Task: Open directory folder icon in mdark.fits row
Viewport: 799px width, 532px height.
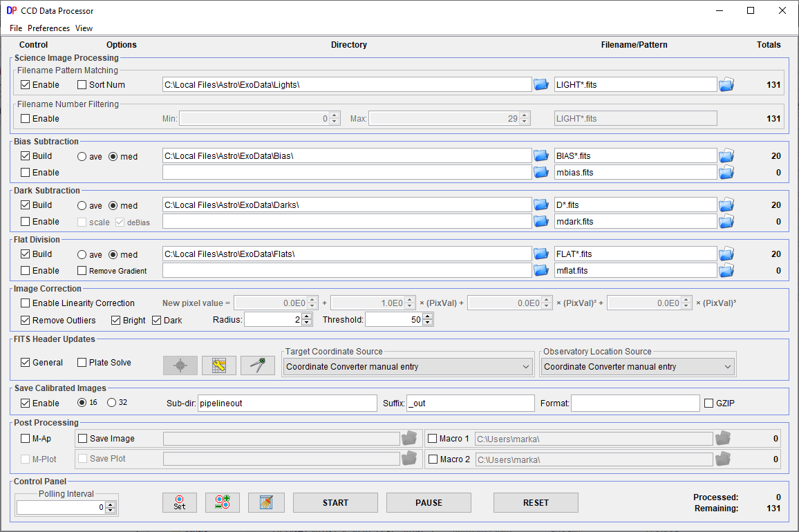Action: coord(540,221)
